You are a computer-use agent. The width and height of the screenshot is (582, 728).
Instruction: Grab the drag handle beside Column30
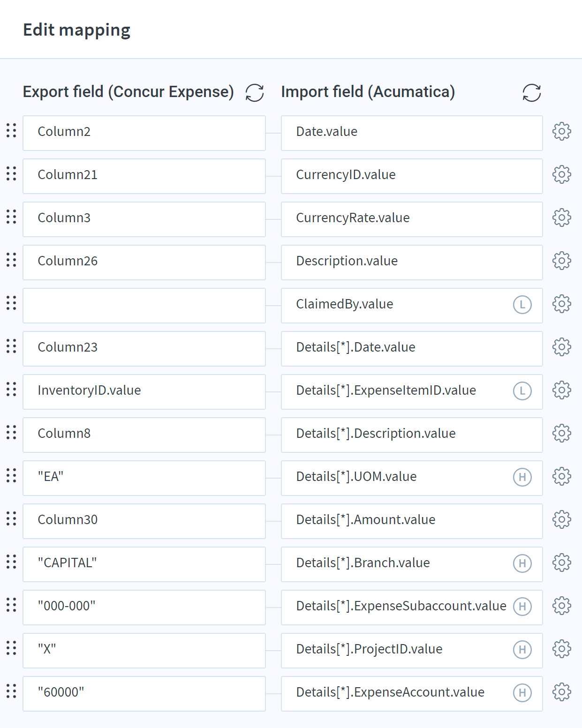click(11, 519)
